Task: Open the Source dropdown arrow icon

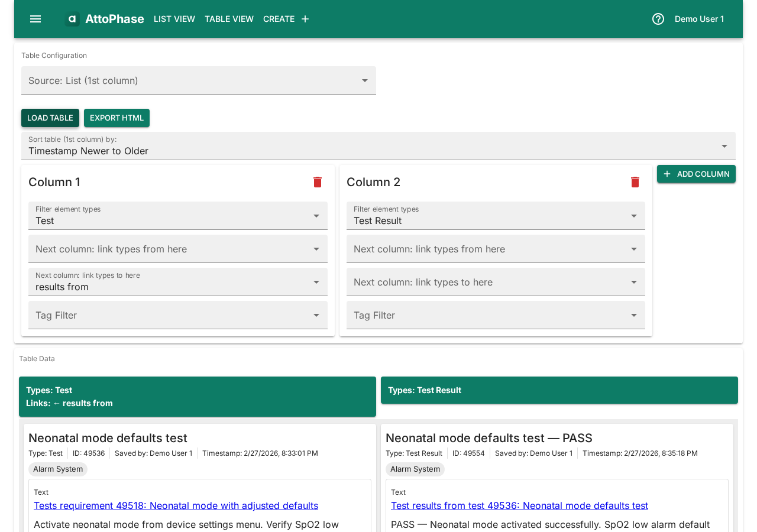Action: (x=365, y=80)
